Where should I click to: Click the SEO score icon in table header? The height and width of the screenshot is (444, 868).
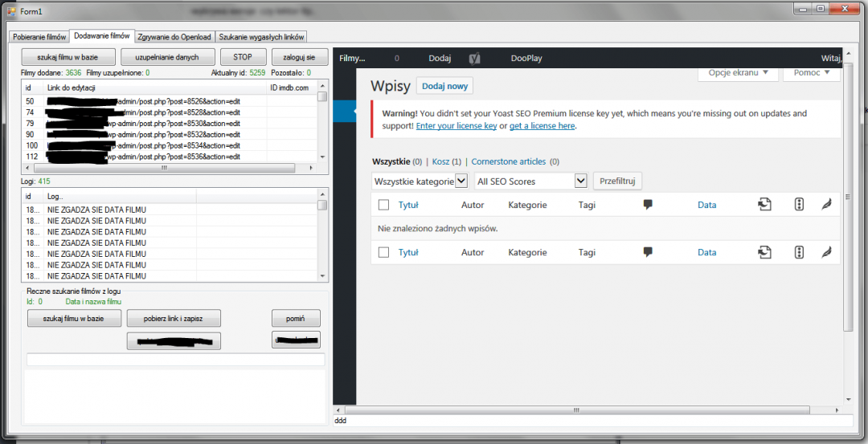point(799,205)
